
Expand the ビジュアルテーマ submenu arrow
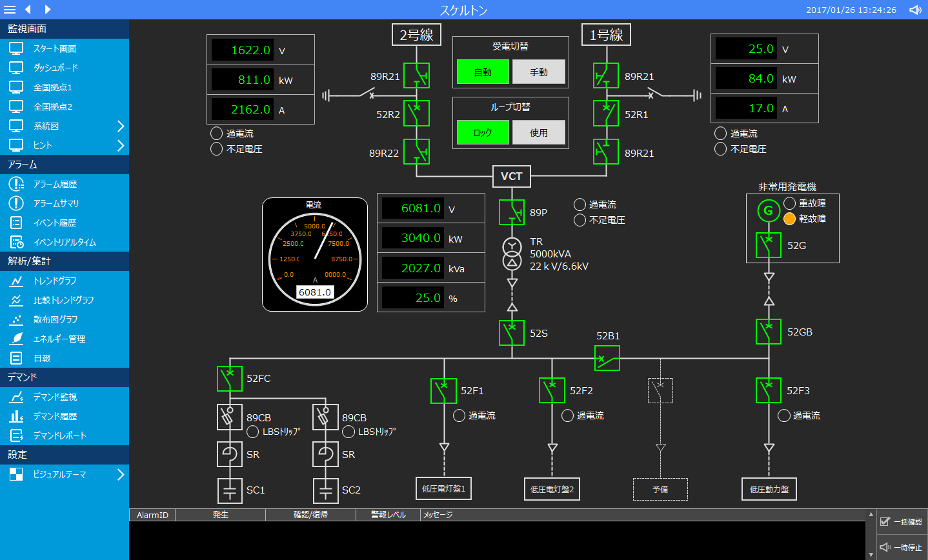point(120,475)
